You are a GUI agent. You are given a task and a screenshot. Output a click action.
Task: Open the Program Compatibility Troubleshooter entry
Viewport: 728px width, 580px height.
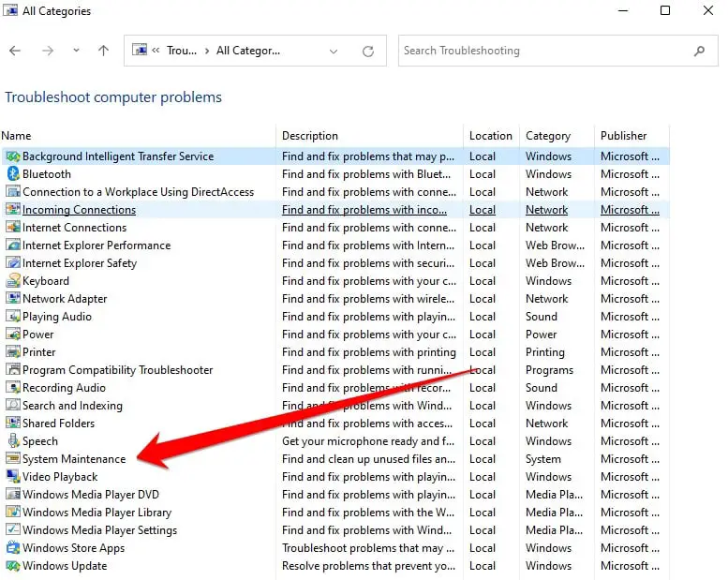(117, 370)
